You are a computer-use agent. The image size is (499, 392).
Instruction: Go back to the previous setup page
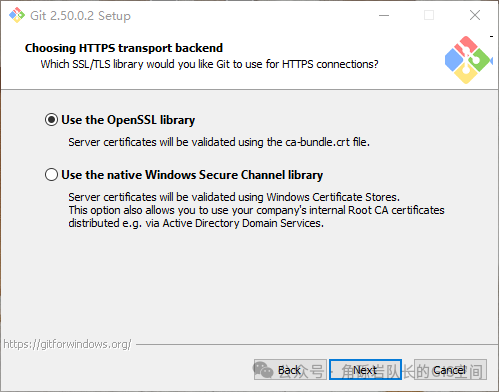(290, 370)
